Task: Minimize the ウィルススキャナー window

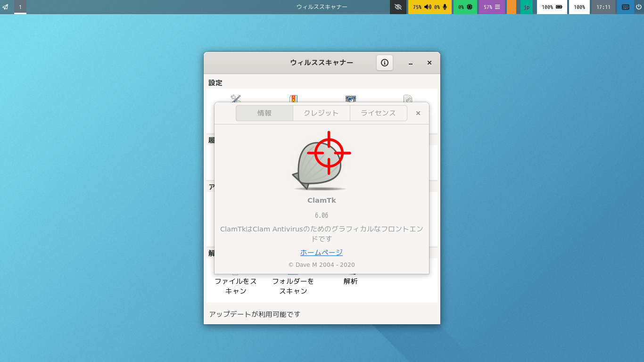Action: [411, 63]
